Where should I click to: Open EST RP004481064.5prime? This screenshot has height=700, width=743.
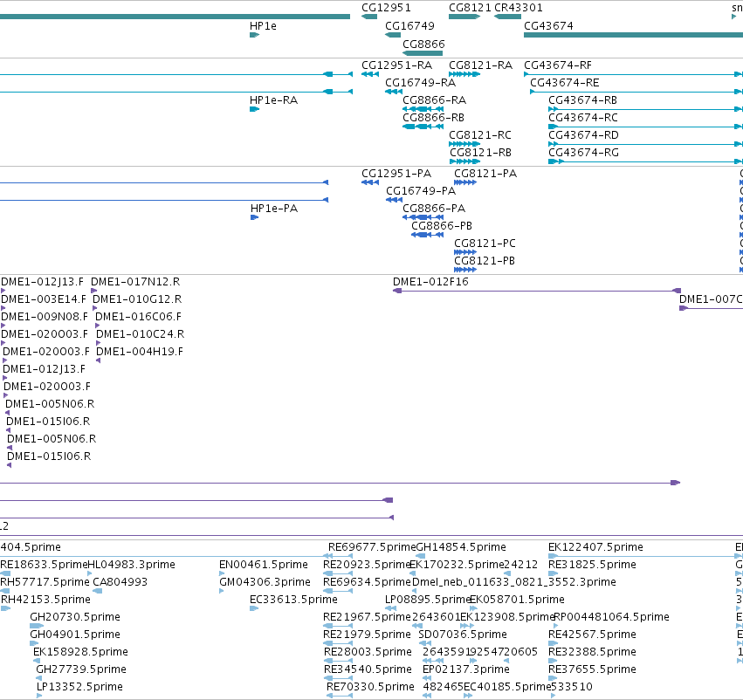point(611,616)
